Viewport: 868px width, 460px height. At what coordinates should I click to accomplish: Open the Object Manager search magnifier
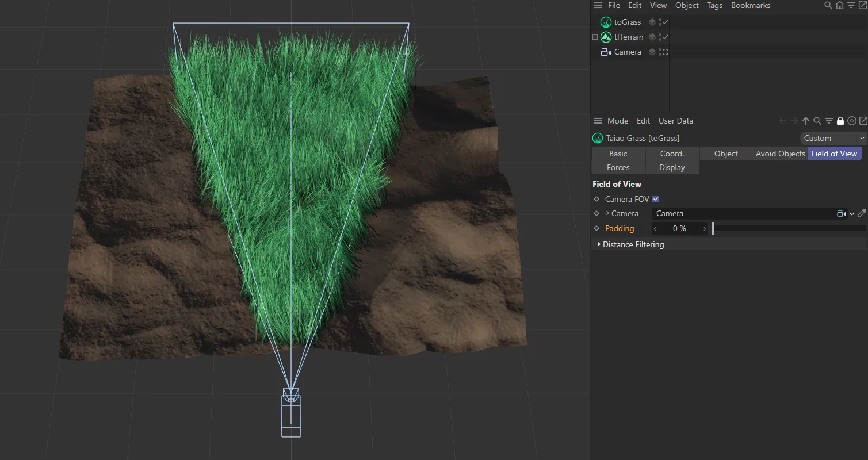[827, 5]
